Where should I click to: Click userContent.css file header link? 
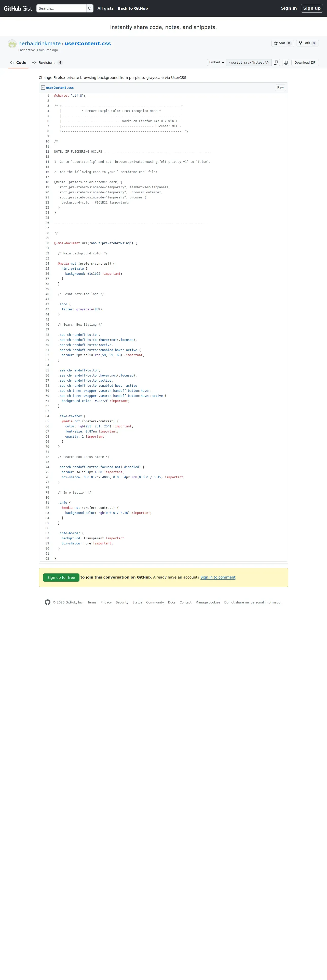(60, 88)
